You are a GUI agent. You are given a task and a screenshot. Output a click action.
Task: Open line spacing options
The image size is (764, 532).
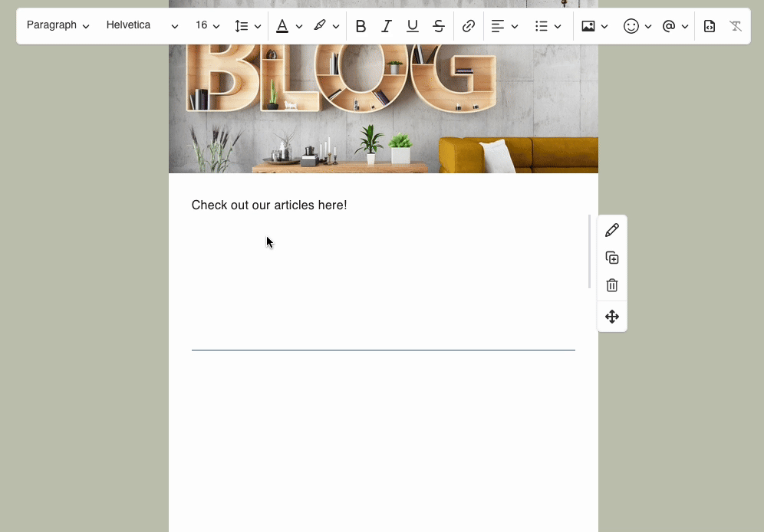[247, 26]
